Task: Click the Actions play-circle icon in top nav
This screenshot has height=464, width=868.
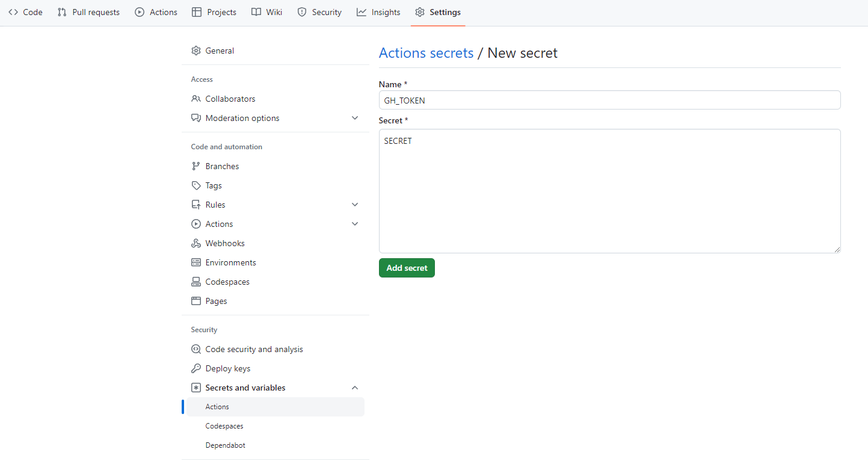Action: point(140,12)
